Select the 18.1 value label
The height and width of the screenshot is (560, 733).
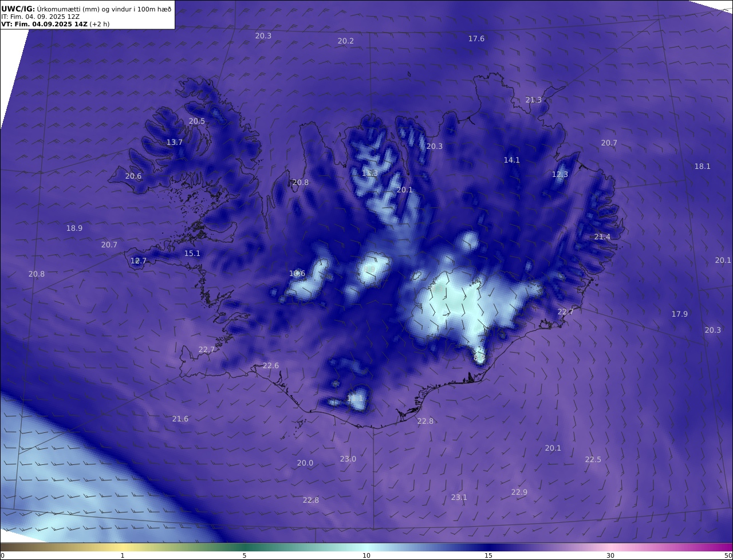pyautogui.click(x=702, y=167)
